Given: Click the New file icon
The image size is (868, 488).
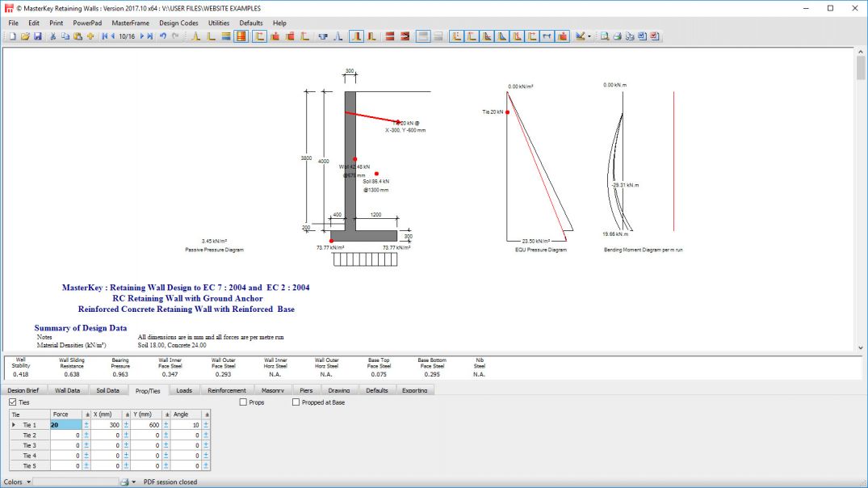Looking at the screenshot, I should [x=12, y=36].
